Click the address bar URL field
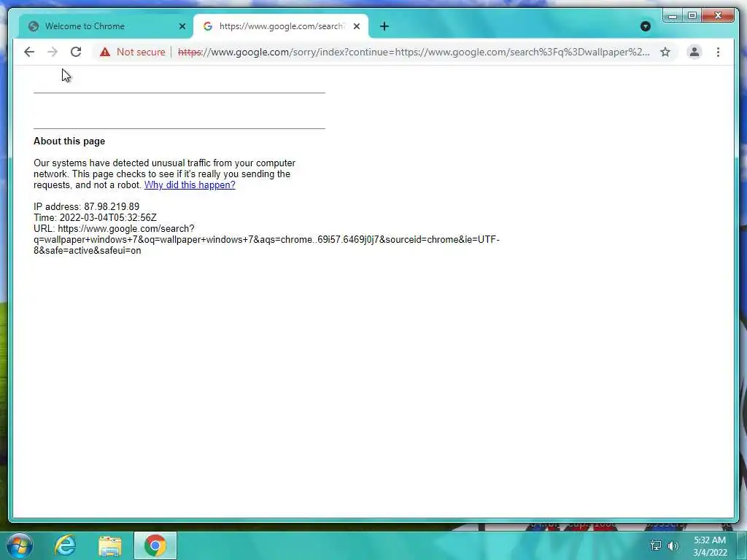The height and width of the screenshot is (560, 747). point(414,52)
